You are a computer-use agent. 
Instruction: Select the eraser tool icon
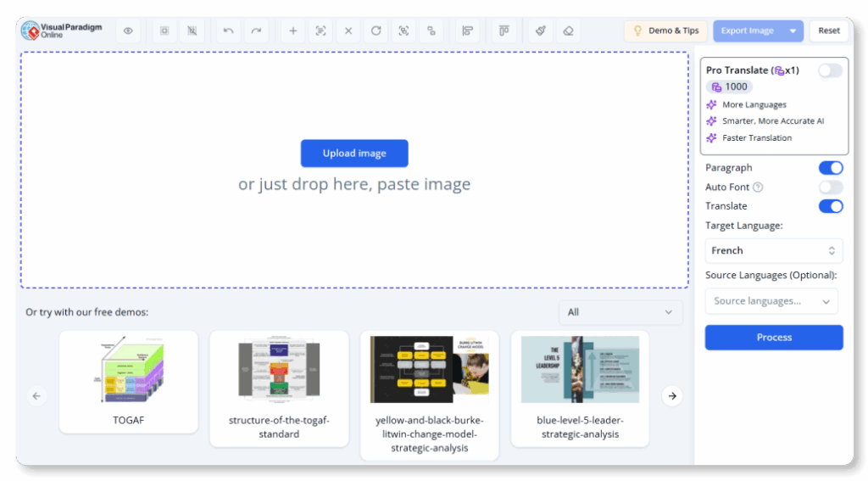tap(568, 31)
